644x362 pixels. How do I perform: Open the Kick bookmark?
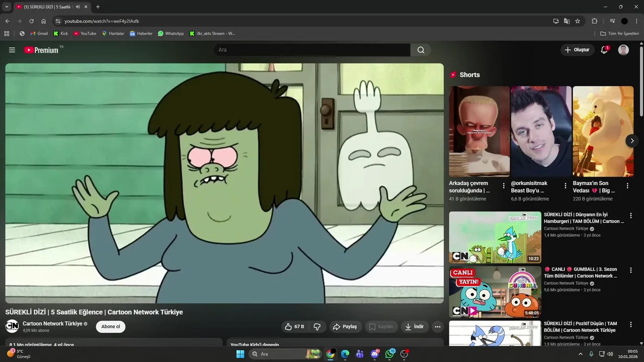coord(60,34)
